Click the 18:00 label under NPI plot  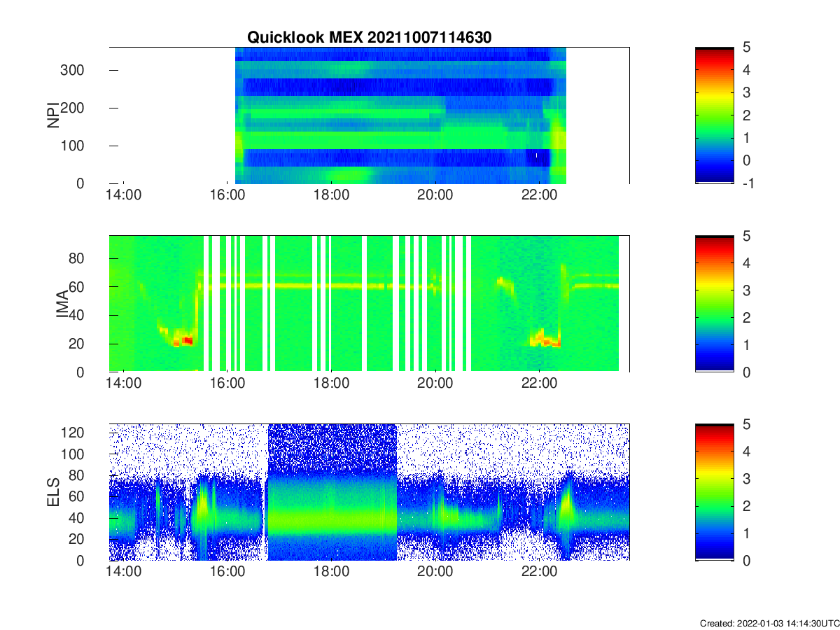[x=331, y=196]
